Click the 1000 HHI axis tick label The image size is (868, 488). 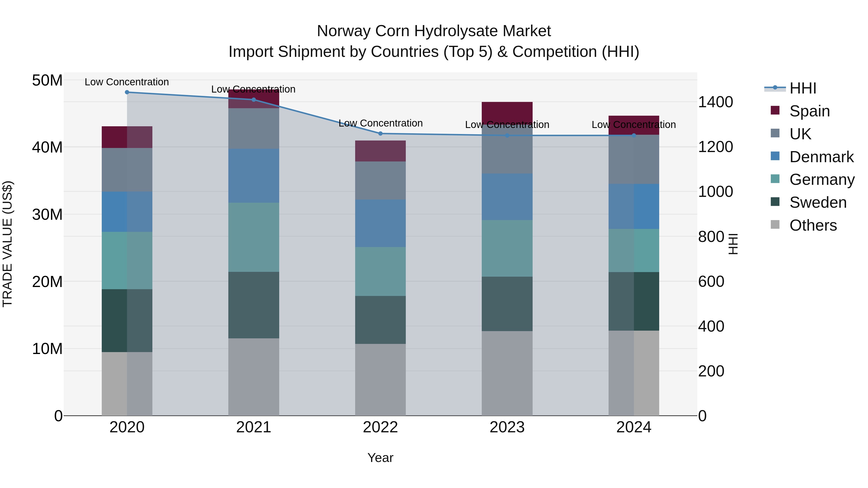pyautogui.click(x=715, y=192)
